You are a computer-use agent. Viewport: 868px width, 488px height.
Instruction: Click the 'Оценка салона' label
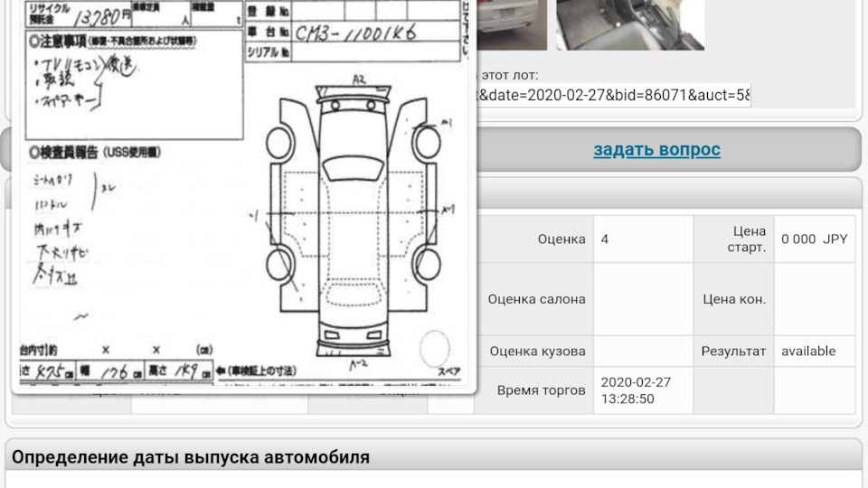[536, 299]
